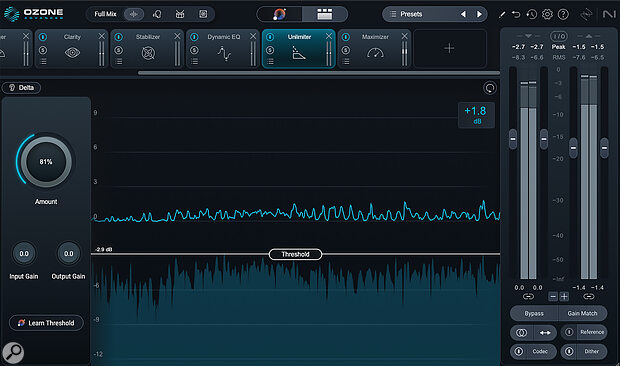Toggle the Unlimiter module power

[270, 37]
